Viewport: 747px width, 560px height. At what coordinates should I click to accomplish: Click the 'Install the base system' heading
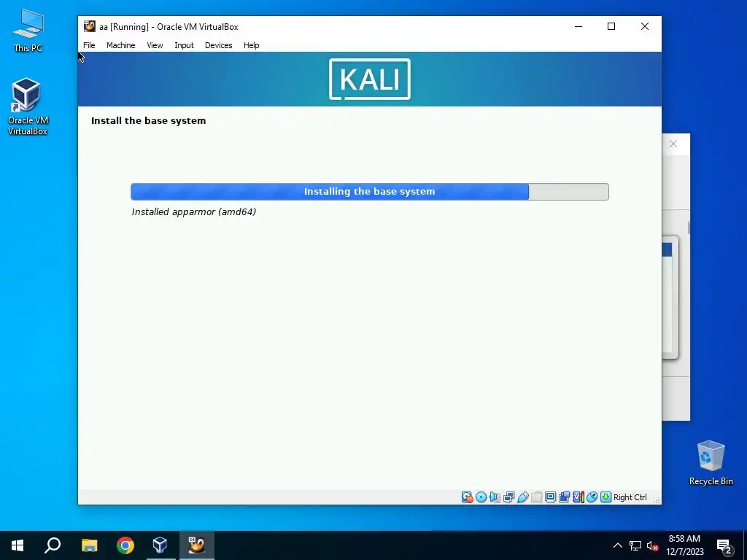pos(149,121)
